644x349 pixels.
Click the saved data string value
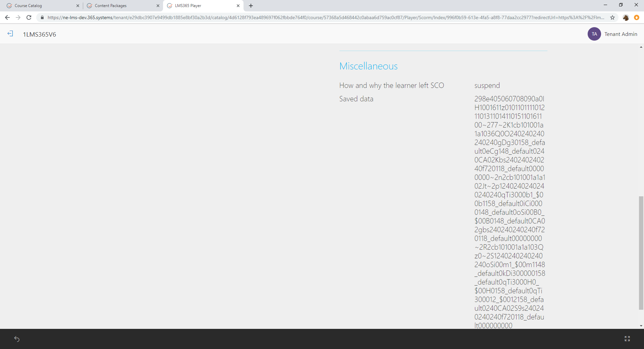[509, 212]
